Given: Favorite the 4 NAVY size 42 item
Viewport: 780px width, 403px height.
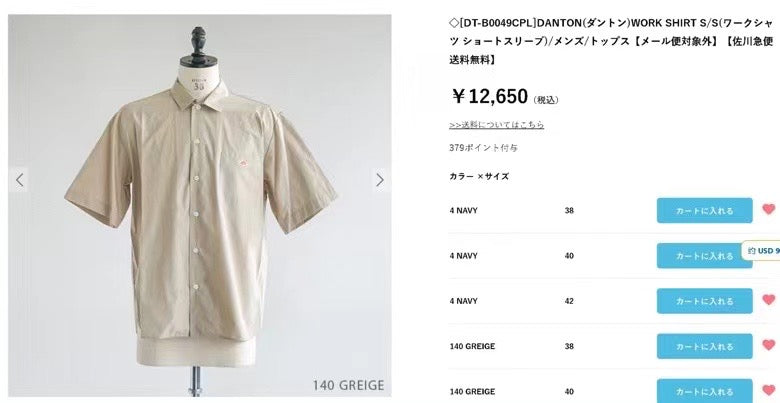Looking at the screenshot, I should [x=769, y=300].
